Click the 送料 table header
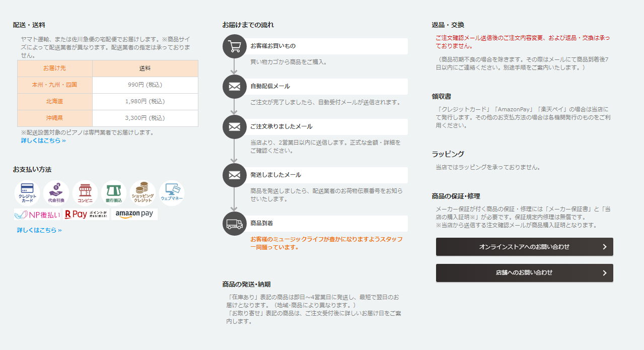Viewport: 644px width, 350px height. (x=145, y=68)
